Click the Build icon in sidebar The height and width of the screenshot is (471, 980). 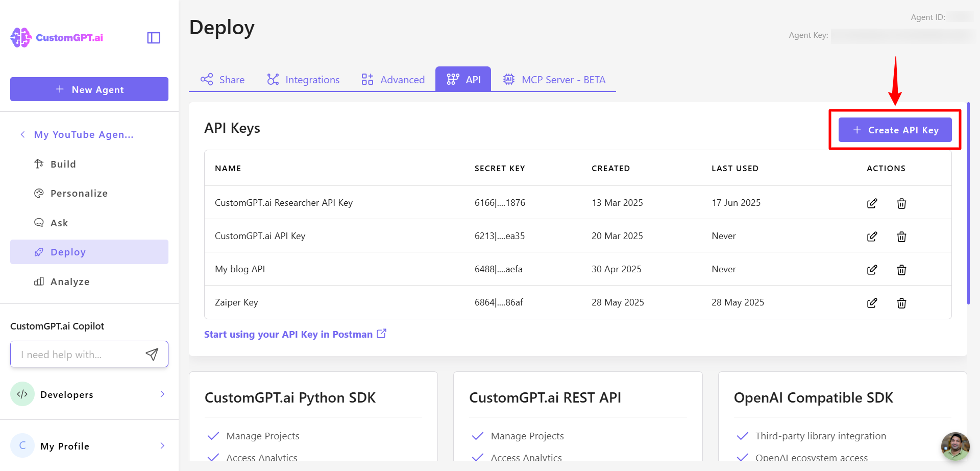[39, 164]
